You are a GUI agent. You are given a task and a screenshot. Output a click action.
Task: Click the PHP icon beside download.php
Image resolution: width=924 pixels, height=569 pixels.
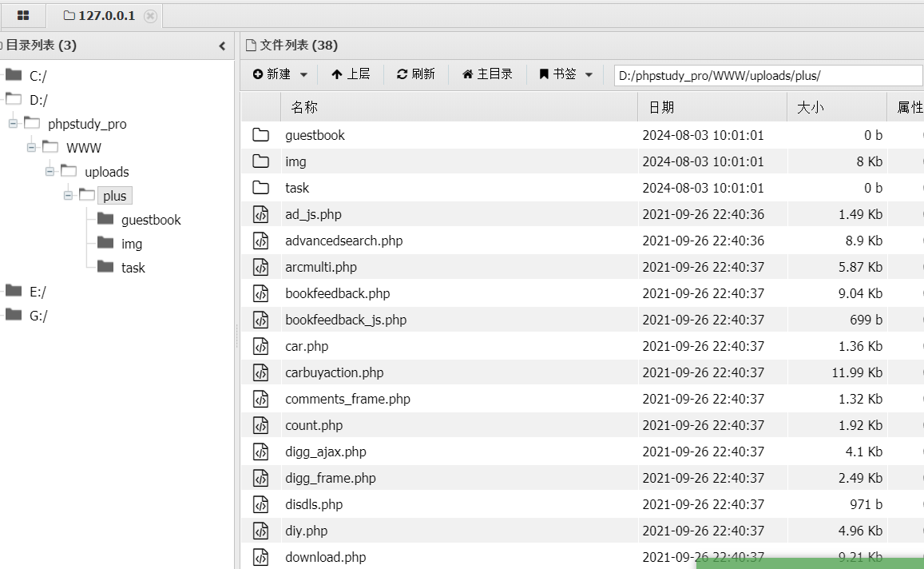click(261, 557)
